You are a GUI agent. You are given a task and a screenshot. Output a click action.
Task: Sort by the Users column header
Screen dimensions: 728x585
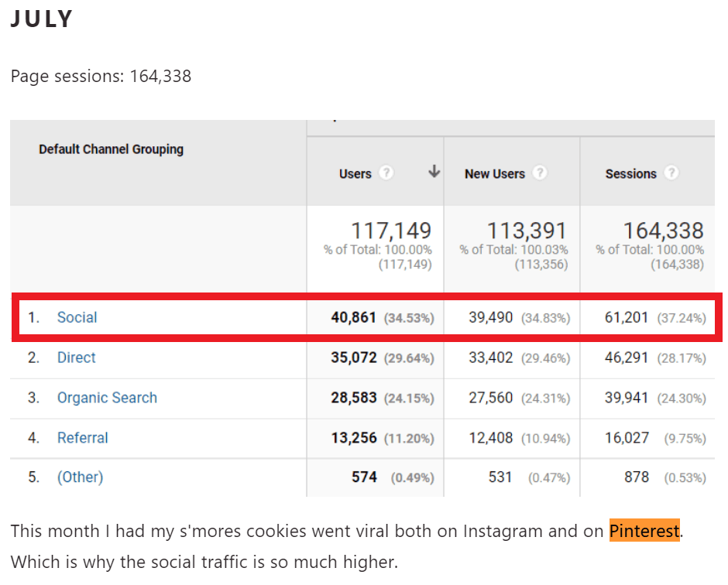[355, 174]
